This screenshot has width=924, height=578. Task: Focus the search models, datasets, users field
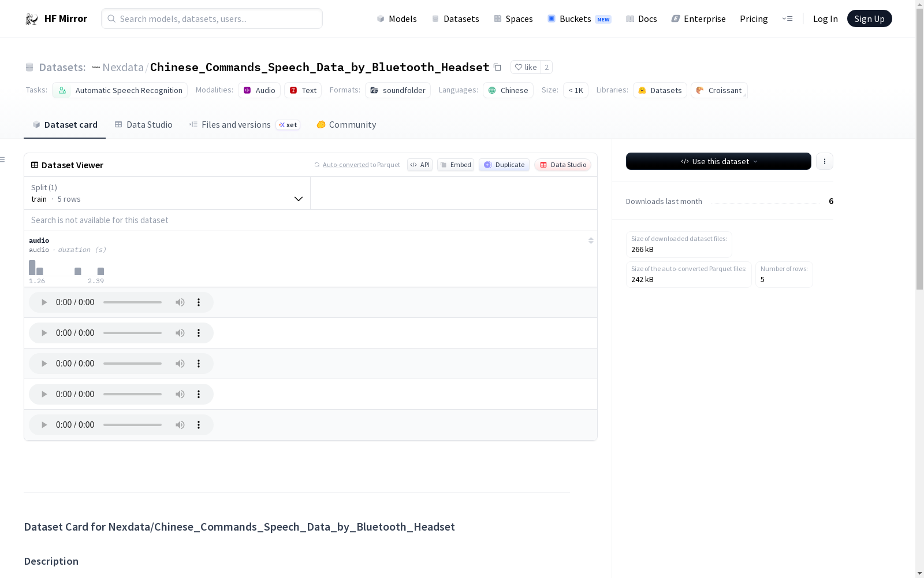[212, 18]
